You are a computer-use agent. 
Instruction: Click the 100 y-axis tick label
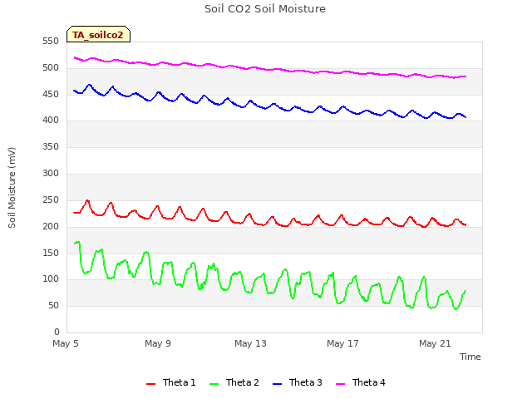(x=51, y=279)
